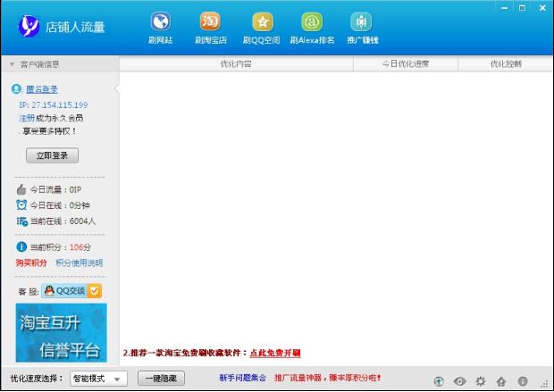Open the 刷Alexa排名 ranking tool
The image size is (554, 392).
[312, 27]
